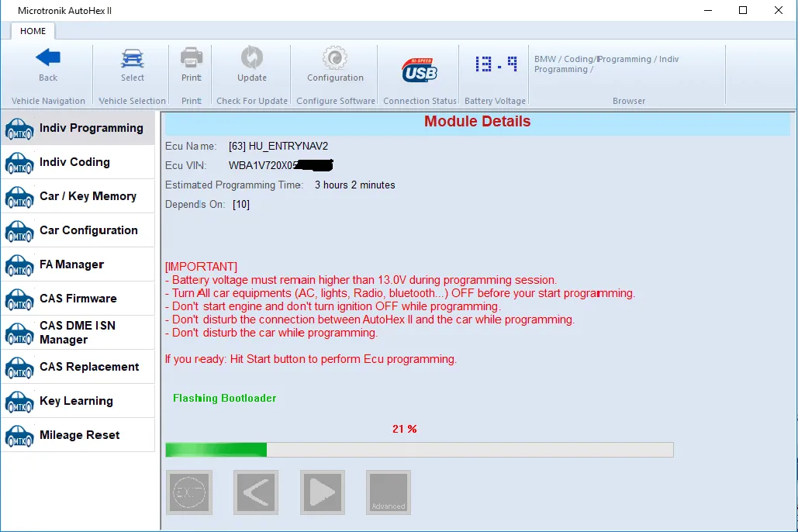This screenshot has width=798, height=532.
Task: Maximize the AutoHex II window
Action: pyautogui.click(x=743, y=10)
